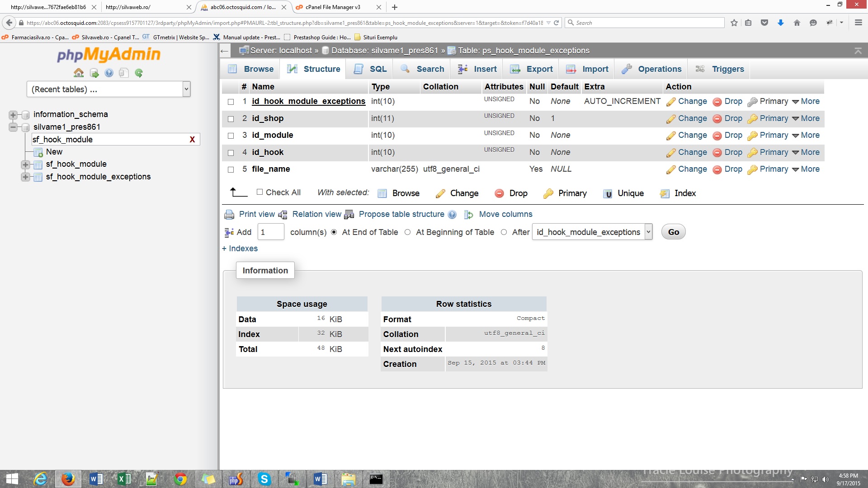The height and width of the screenshot is (488, 868).
Task: Switch to the Triggers tab
Action: pyautogui.click(x=719, y=69)
